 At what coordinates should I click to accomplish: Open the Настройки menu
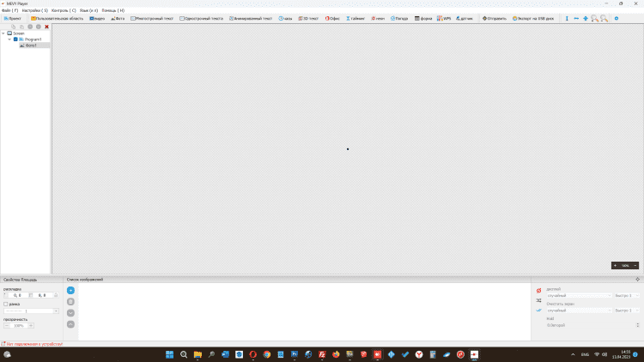click(x=35, y=10)
